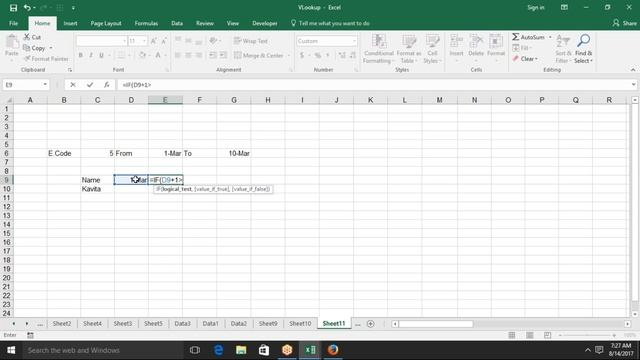Image resolution: width=640 pixels, height=360 pixels.
Task: Click the cell showing 10-Mar
Action: (x=234, y=153)
